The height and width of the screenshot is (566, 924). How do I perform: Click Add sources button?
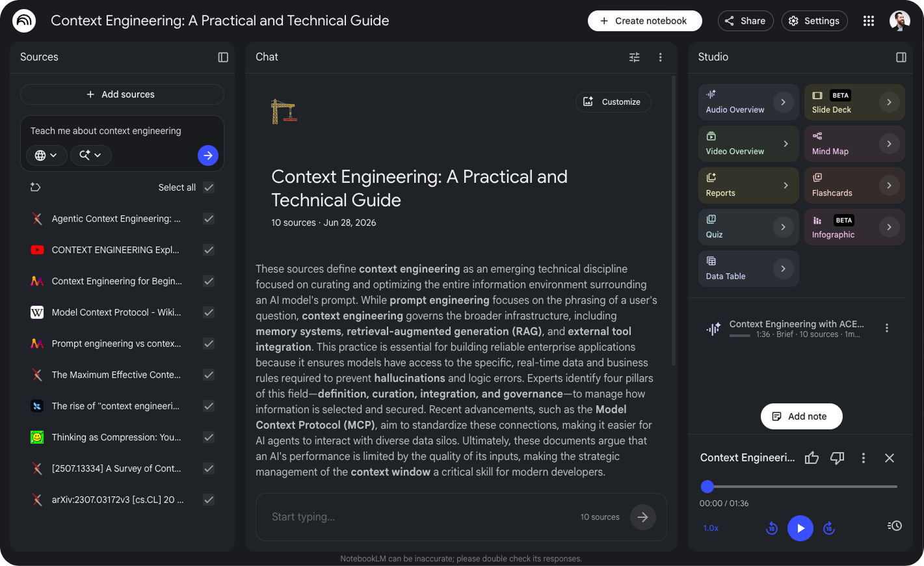122,94
